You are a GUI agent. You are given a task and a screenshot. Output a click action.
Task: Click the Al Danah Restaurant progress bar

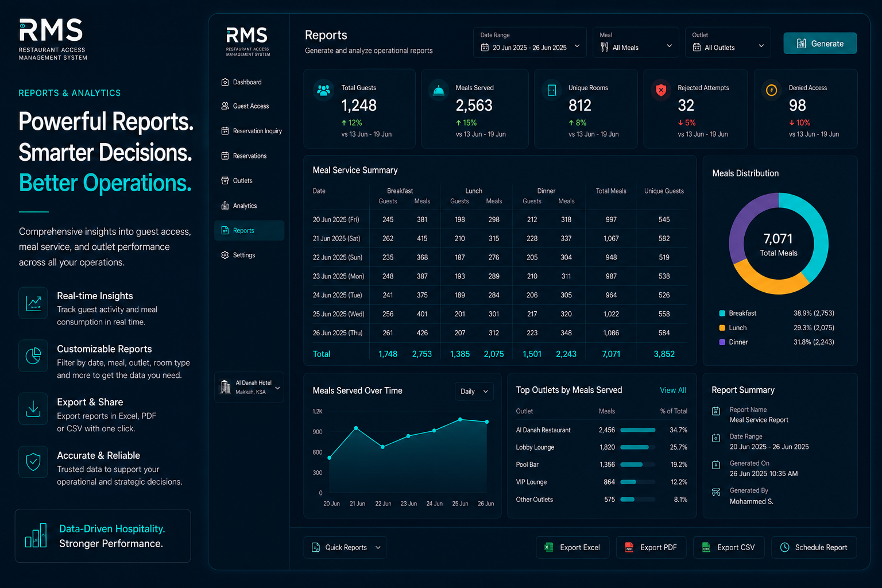[x=638, y=430]
